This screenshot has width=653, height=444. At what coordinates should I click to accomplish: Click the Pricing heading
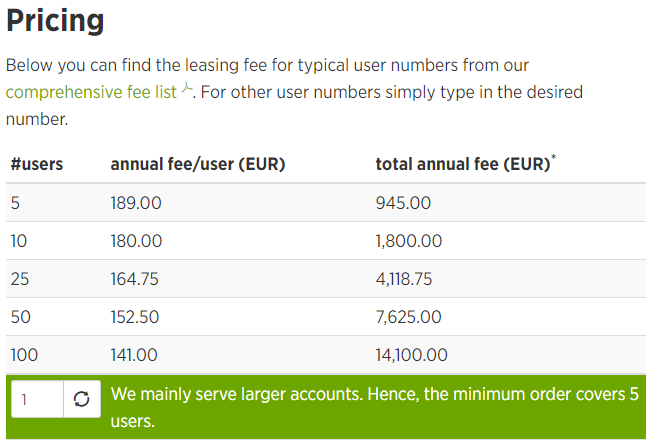(55, 21)
